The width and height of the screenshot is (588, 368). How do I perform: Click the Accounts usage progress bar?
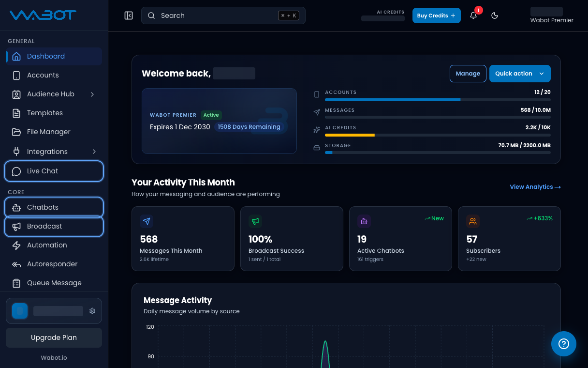(x=438, y=100)
